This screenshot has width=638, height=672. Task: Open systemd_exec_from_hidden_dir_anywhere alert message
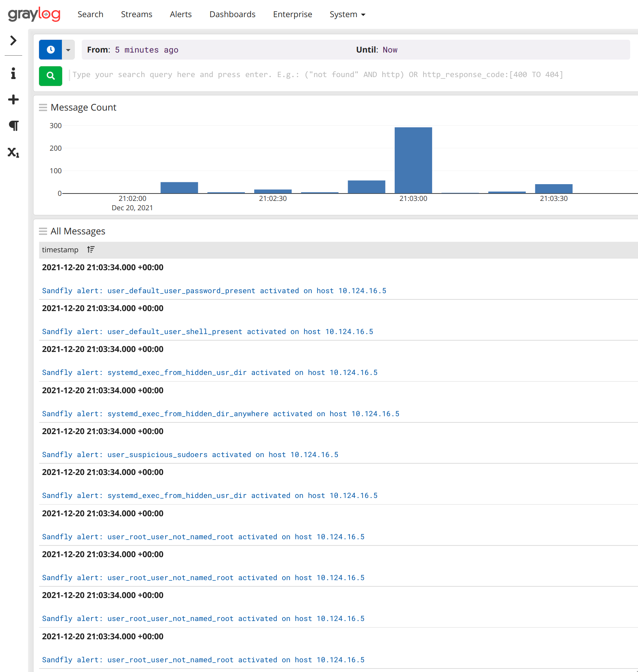coord(221,414)
